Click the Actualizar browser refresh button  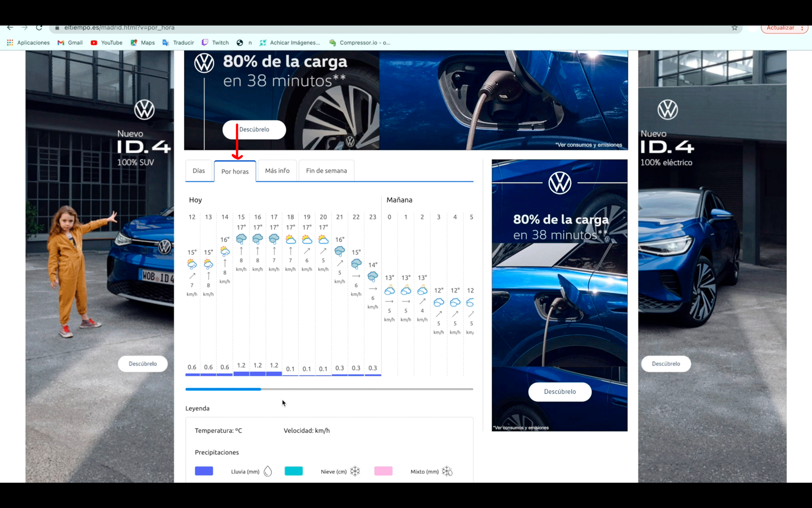click(x=780, y=28)
